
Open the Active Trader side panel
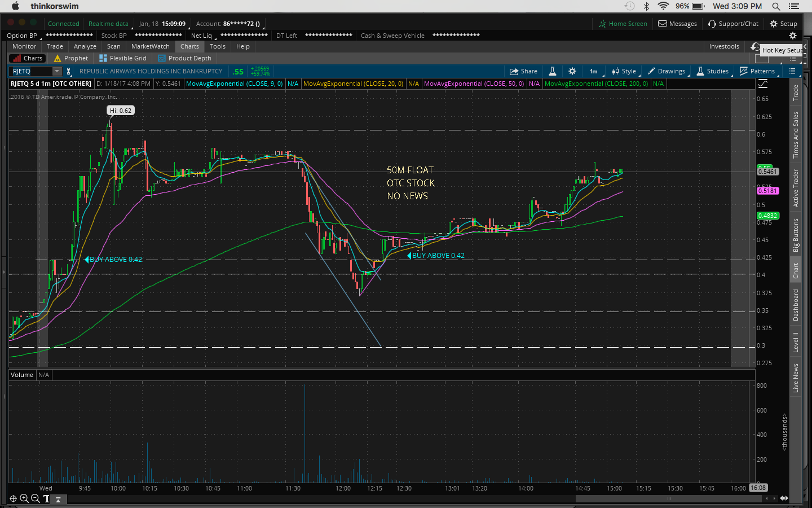coord(796,188)
